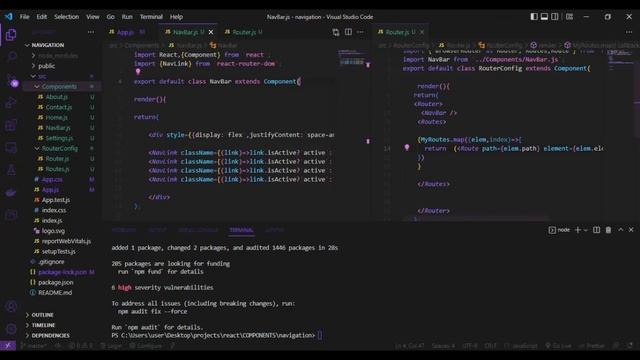Screen dimensions: 640x360
Task: Open the Search view in activity bar
Action: point(11,56)
